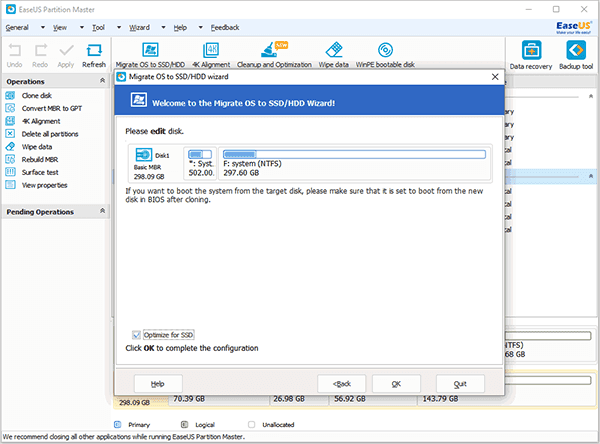The width and height of the screenshot is (600, 444).
Task: Click the Disk1 drive icon in wizard
Action: pyautogui.click(x=143, y=155)
